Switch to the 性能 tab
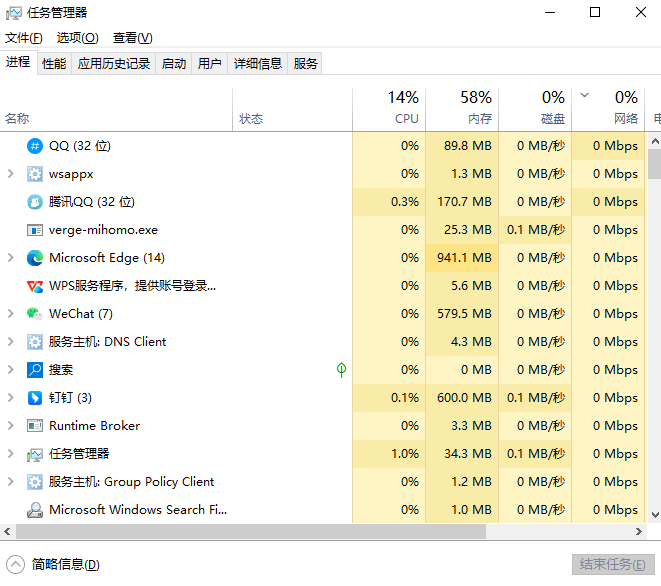The height and width of the screenshot is (586, 661). coord(54,64)
